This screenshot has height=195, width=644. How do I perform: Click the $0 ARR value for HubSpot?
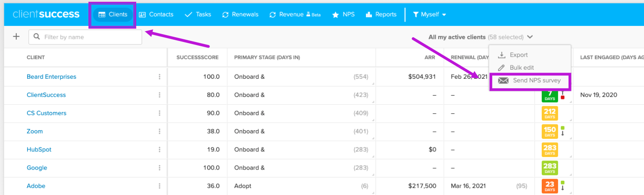[432, 149]
